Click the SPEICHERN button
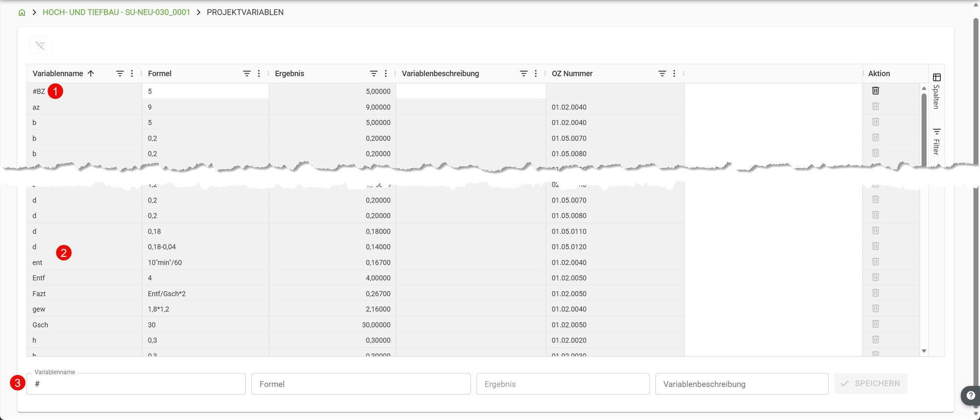 871,383
